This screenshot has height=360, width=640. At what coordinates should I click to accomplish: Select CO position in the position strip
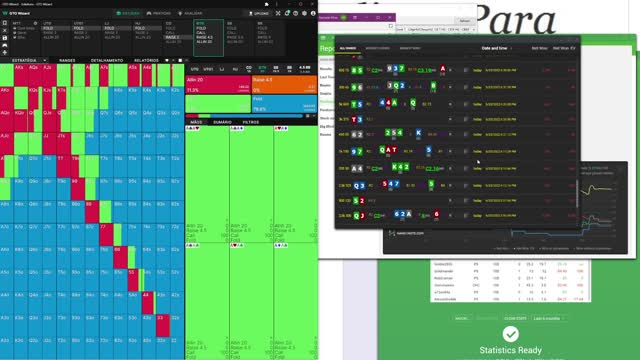point(249,69)
